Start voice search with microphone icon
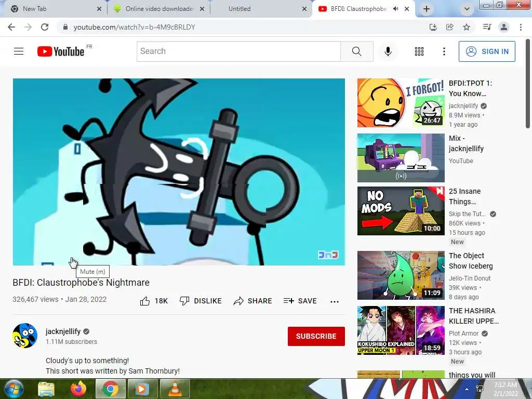Viewport: 532px width, 399px height. coord(388,51)
